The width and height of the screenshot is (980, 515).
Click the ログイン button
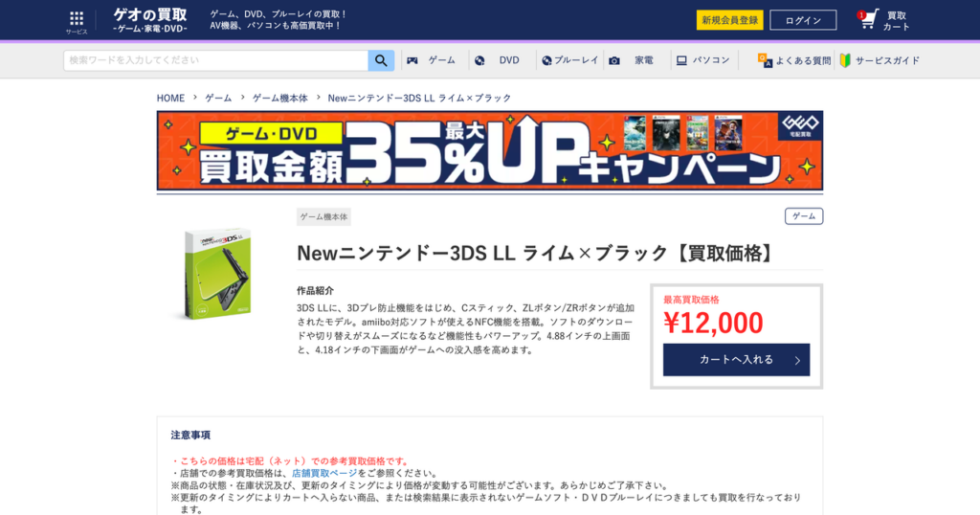803,20
